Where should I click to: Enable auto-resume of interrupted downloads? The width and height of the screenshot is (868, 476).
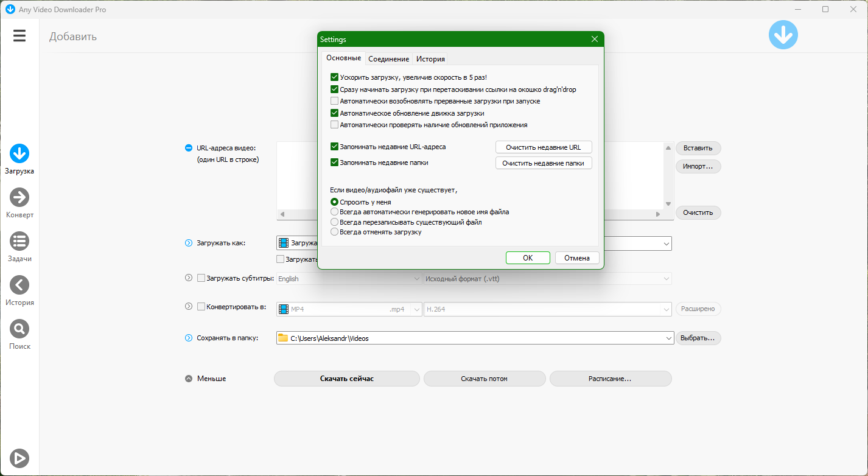(334, 101)
